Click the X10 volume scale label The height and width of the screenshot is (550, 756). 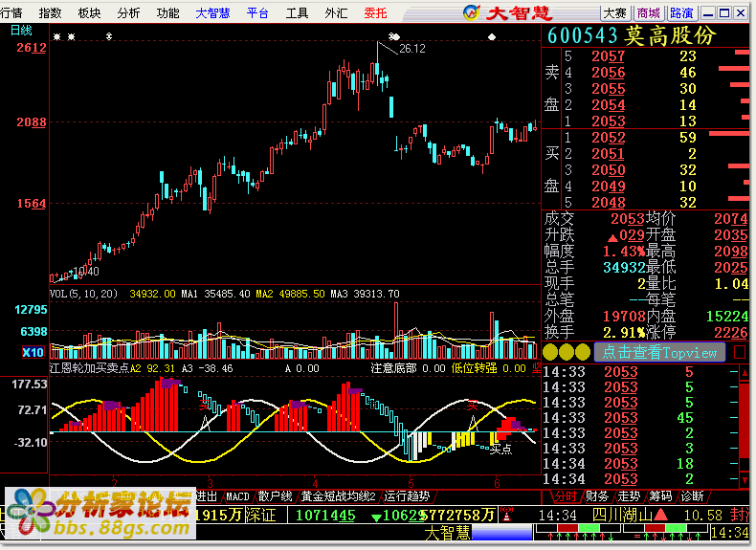pos(33,352)
